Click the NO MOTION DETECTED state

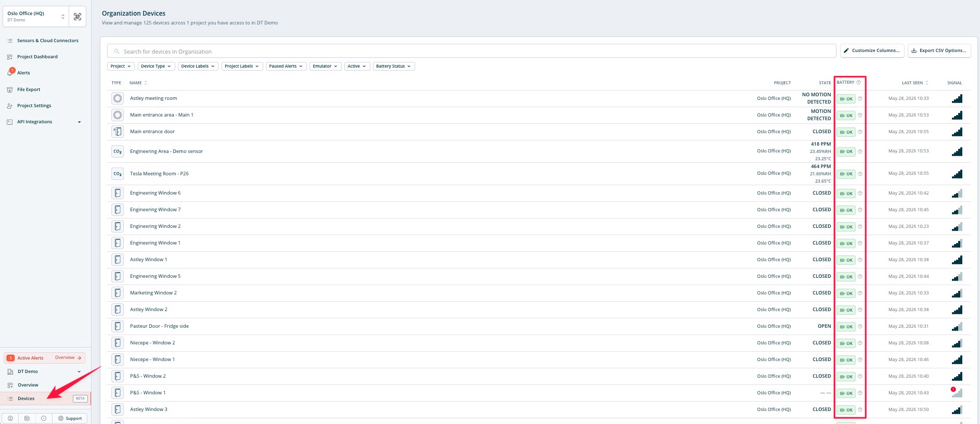pyautogui.click(x=816, y=98)
